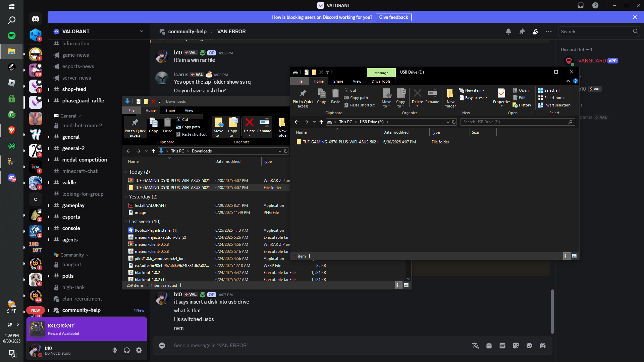Collapse the Last week group in Downloads
Image resolution: width=644 pixels, height=362 pixels.
(x=126, y=222)
